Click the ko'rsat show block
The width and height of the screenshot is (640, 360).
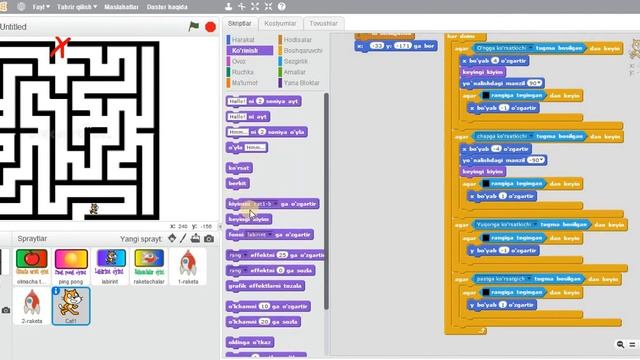point(239,168)
